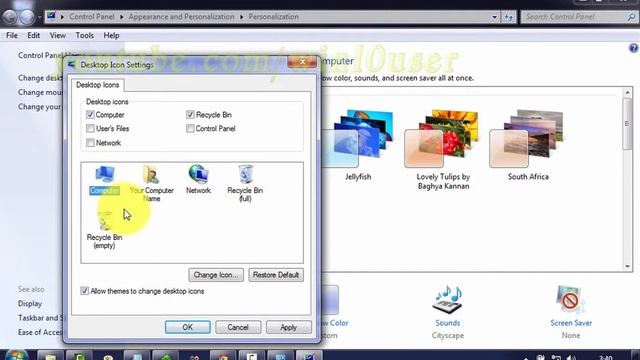Open the Display link under See also

click(x=30, y=304)
